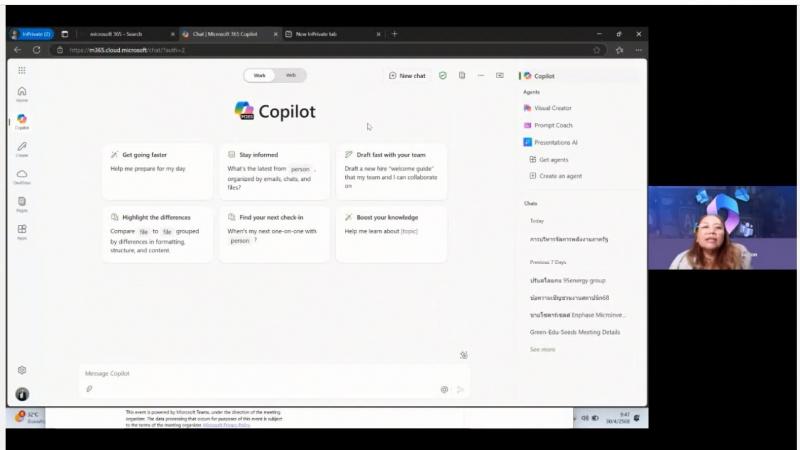Image resolution: width=800 pixels, height=450 pixels.
Task: Open Apps icon in left sidebar
Action: pos(22,232)
